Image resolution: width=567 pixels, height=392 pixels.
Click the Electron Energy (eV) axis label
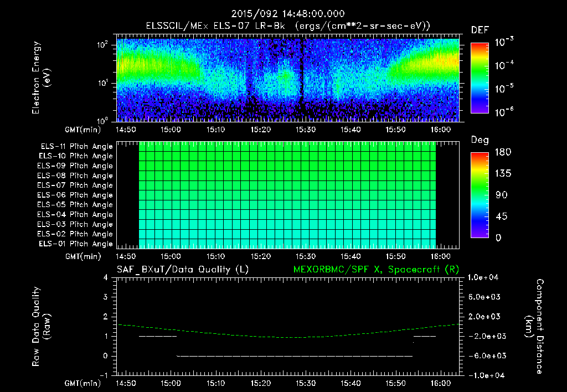(x=41, y=78)
